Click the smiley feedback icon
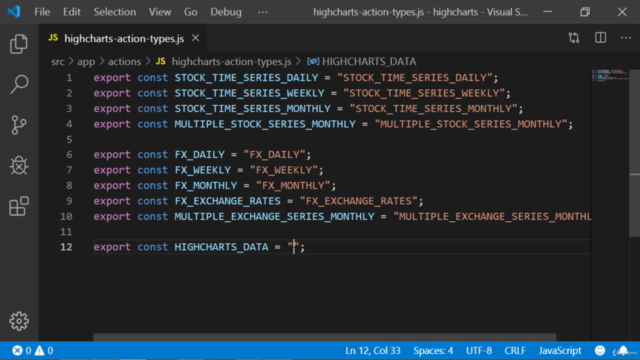 600,351
